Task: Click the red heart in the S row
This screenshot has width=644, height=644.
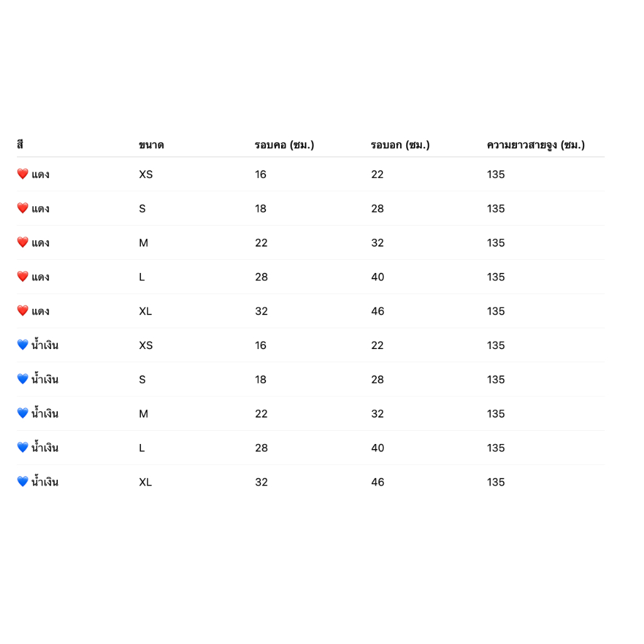Action: tap(23, 208)
